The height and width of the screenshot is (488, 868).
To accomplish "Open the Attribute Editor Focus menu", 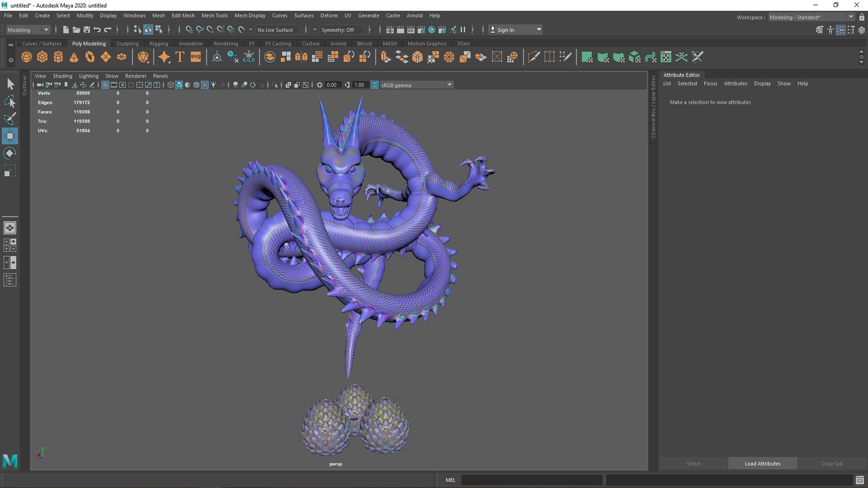I will pyautogui.click(x=710, y=84).
